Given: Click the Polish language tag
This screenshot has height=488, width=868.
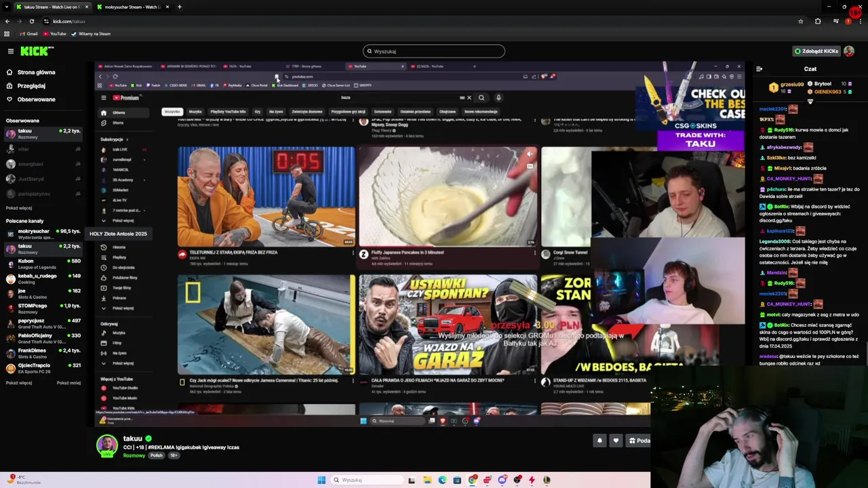Looking at the screenshot, I should (157, 455).
